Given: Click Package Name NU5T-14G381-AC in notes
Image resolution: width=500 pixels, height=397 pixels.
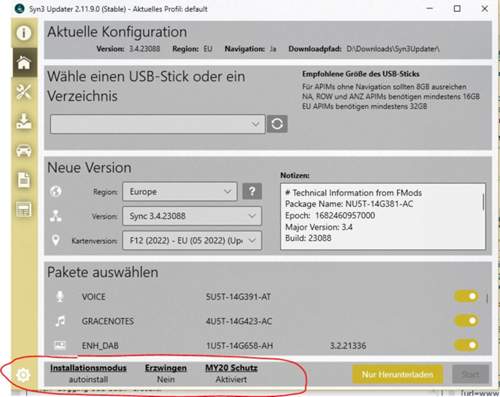Looking at the screenshot, I should tap(349, 204).
